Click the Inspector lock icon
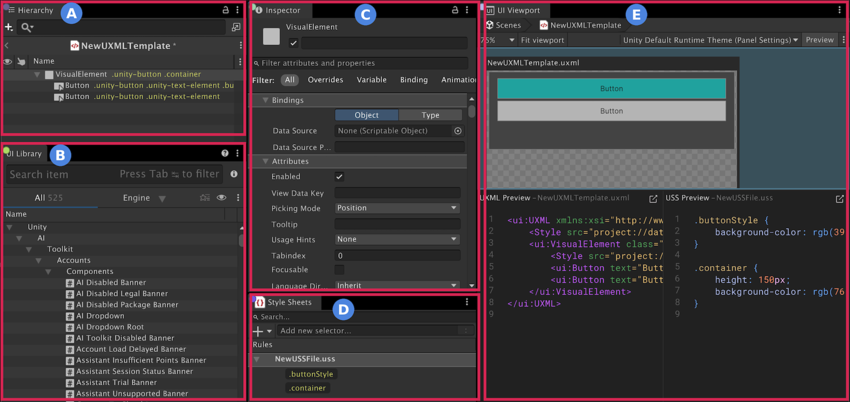850x402 pixels. click(456, 10)
